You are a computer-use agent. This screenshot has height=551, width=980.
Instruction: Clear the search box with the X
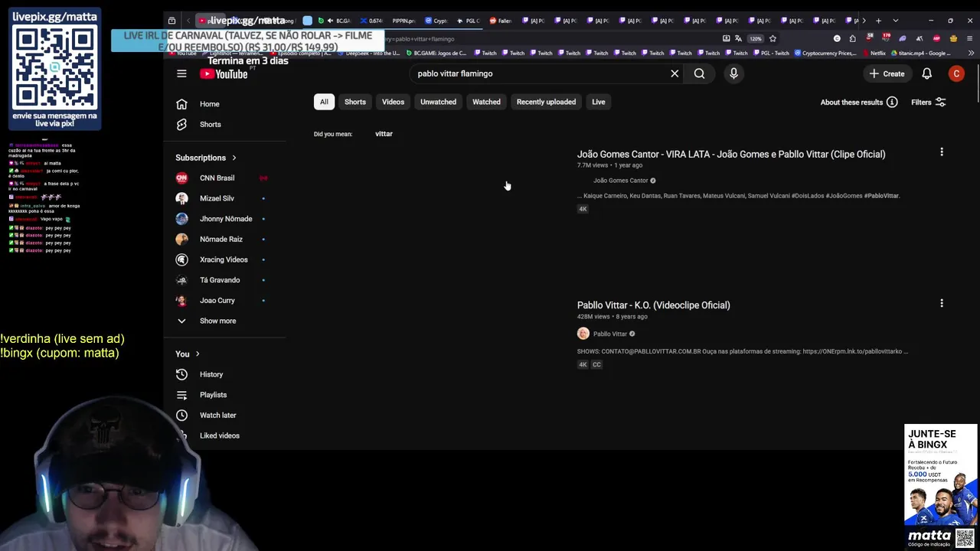(x=675, y=73)
